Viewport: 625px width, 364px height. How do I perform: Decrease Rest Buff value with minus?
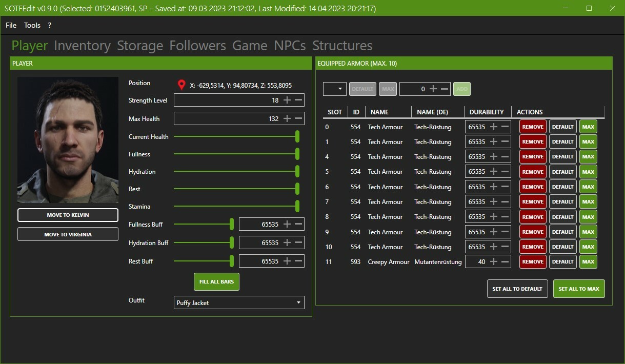[298, 261]
